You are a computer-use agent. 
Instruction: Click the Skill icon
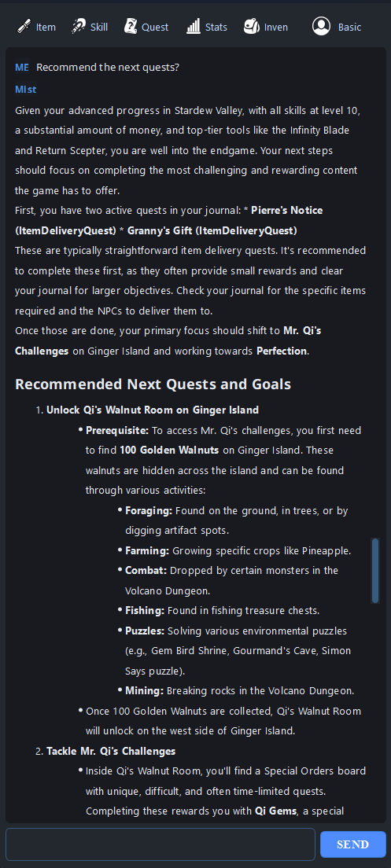point(79,26)
